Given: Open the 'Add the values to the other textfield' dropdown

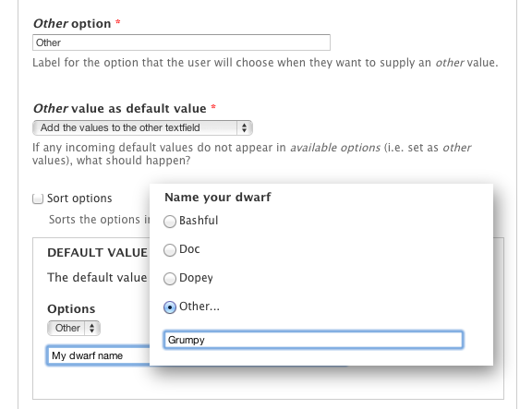Looking at the screenshot, I should coord(142,127).
